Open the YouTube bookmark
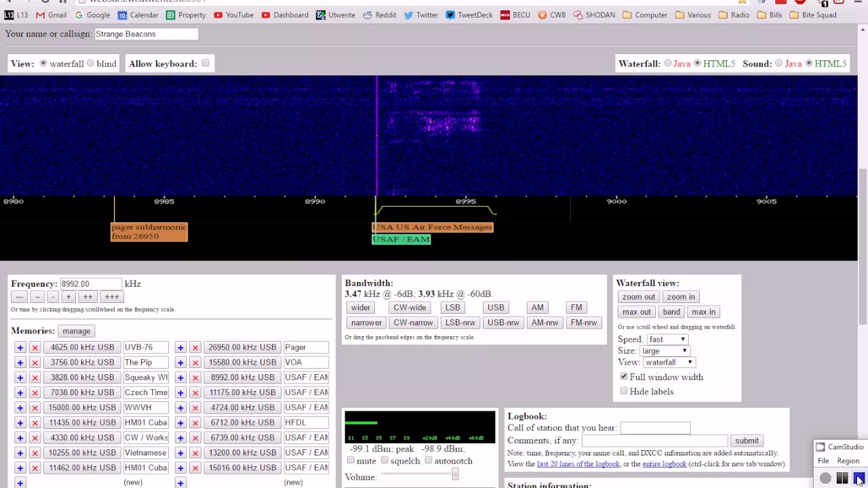Screen dimensions: 868x488 coord(233,15)
